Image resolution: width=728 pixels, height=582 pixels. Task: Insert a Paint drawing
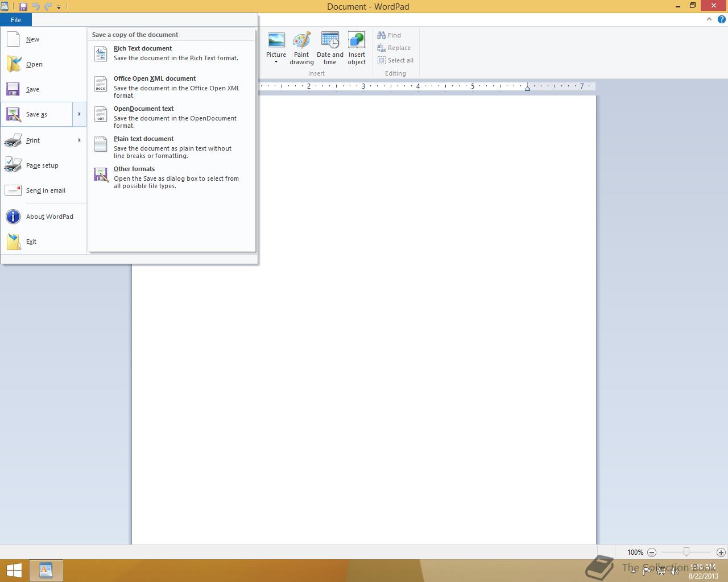tap(301, 48)
